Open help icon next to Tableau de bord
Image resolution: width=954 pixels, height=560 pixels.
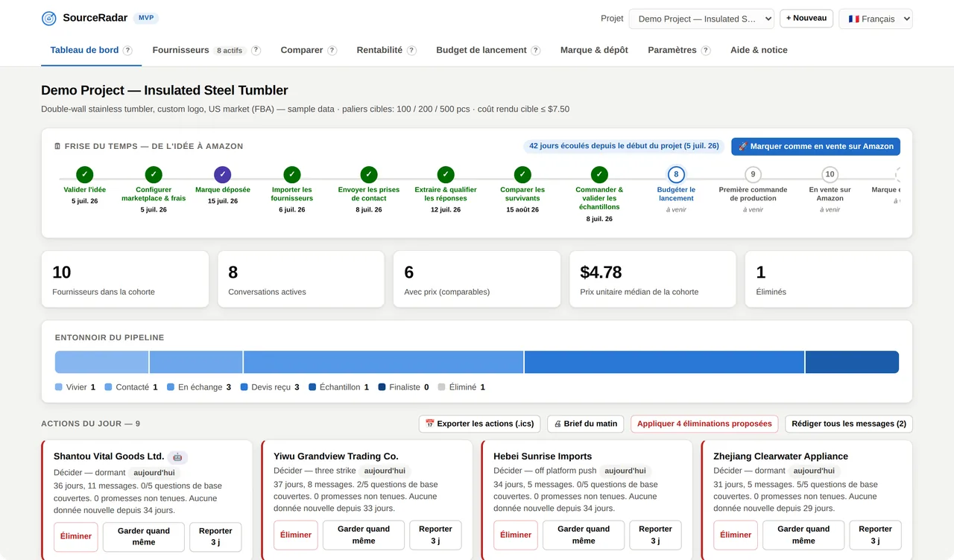click(127, 51)
